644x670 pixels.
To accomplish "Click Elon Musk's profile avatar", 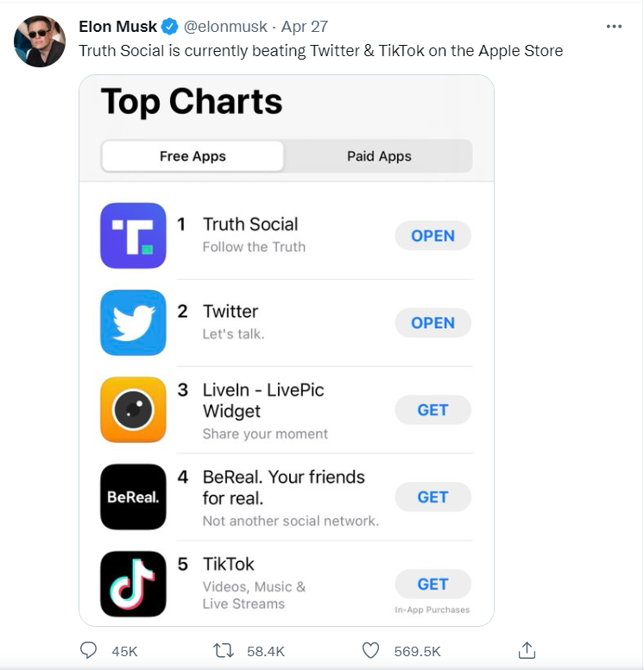I will [40, 41].
